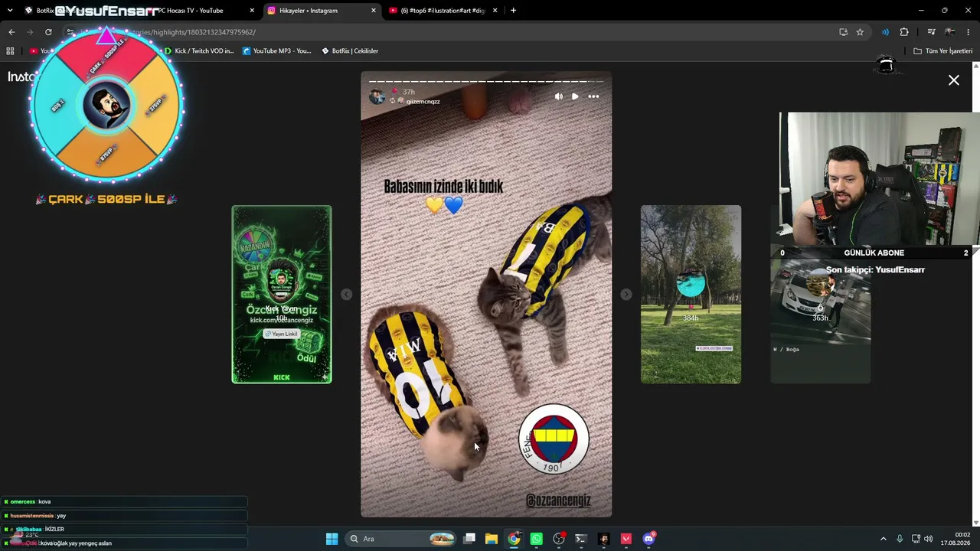Switch to the PC Hocası TV YouTube tab

pos(198,11)
